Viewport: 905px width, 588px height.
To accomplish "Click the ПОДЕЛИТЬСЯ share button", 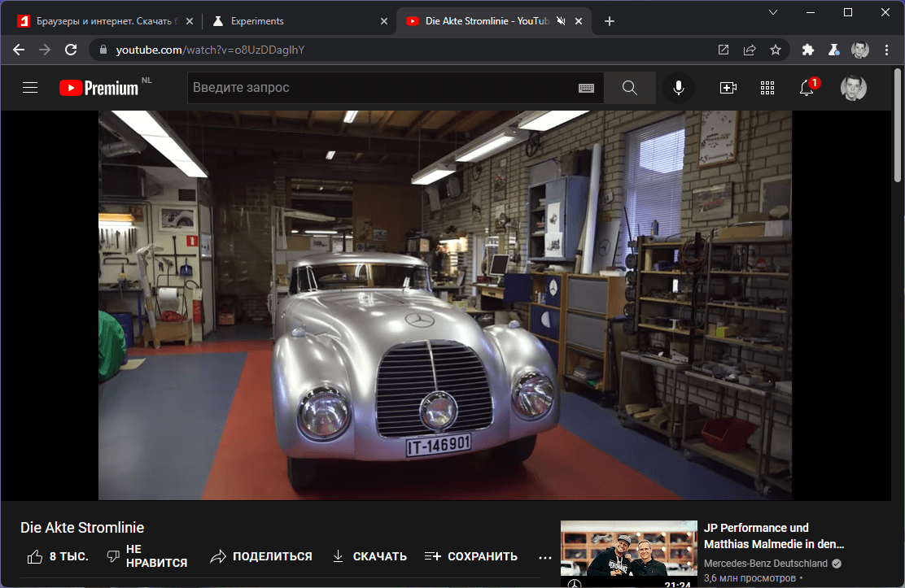I will coord(261,556).
